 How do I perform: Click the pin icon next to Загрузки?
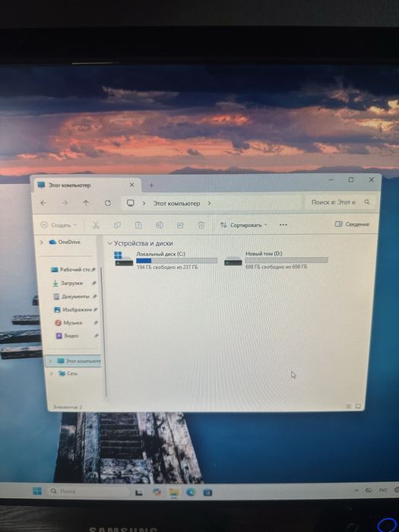tap(94, 283)
